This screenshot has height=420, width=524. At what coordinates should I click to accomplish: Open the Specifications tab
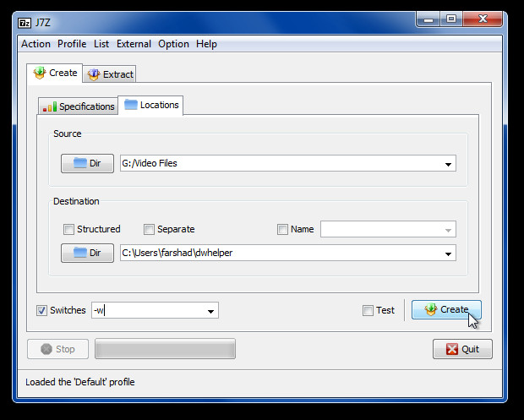79,106
